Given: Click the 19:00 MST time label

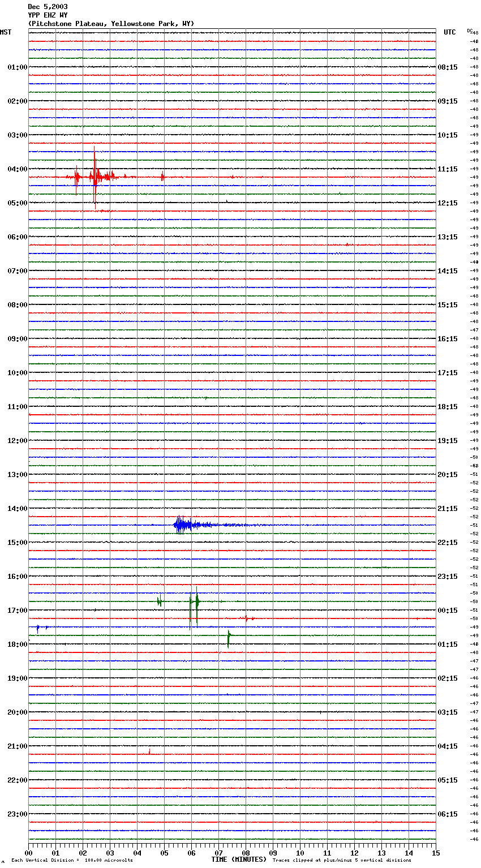Looking at the screenshot, I should (17, 678).
